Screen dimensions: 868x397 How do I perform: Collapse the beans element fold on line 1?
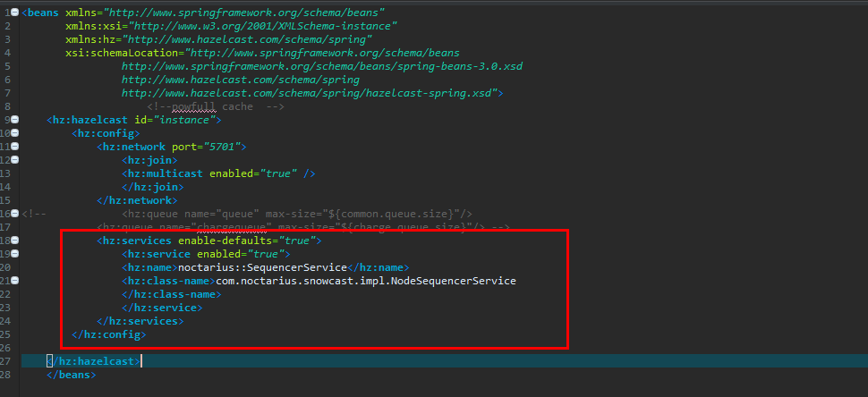(x=14, y=13)
